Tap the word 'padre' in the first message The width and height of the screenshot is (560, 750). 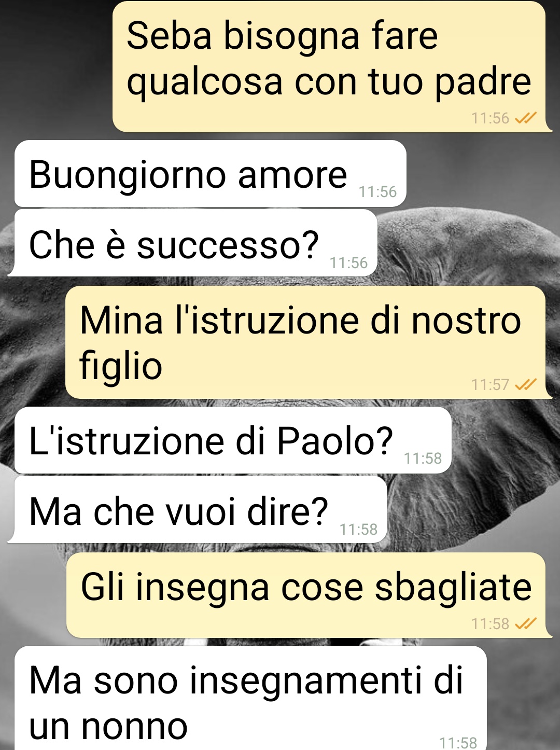pyautogui.click(x=483, y=83)
